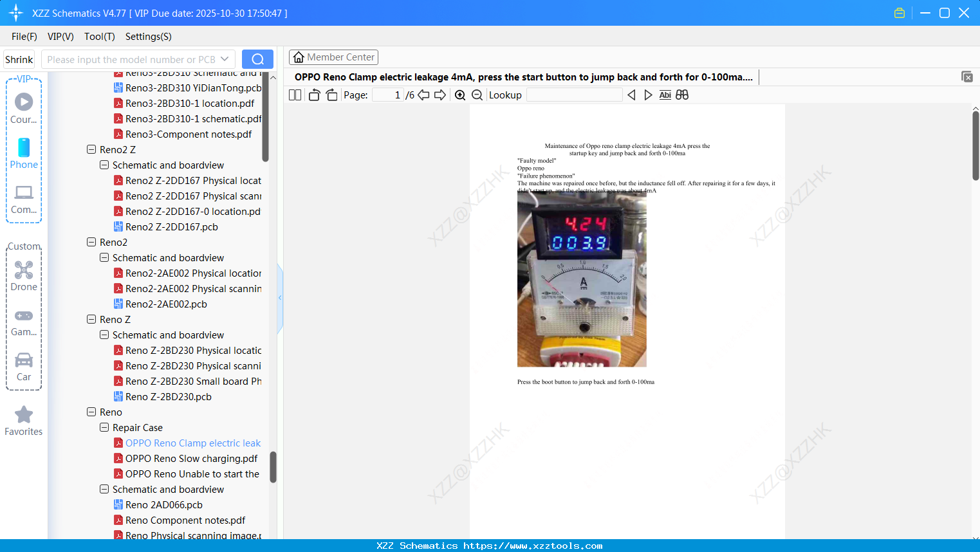Open Reno Z-2BD230 Small board file

coord(188,381)
